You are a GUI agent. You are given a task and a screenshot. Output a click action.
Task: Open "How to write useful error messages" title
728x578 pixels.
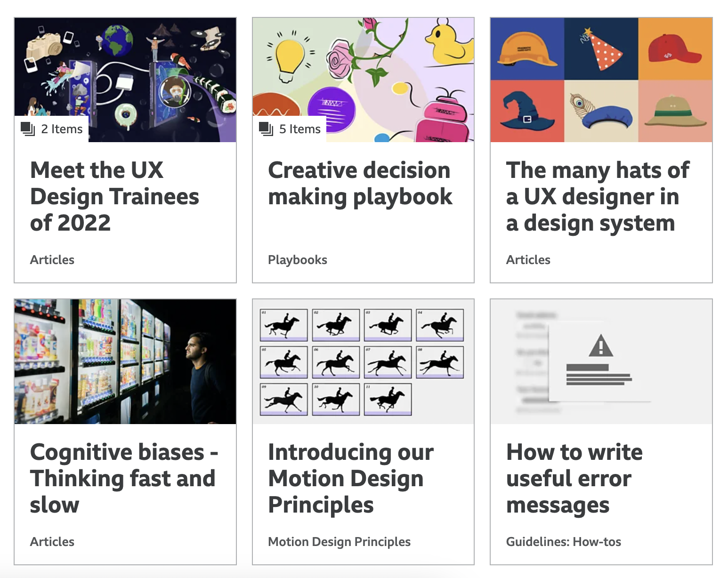[574, 478]
